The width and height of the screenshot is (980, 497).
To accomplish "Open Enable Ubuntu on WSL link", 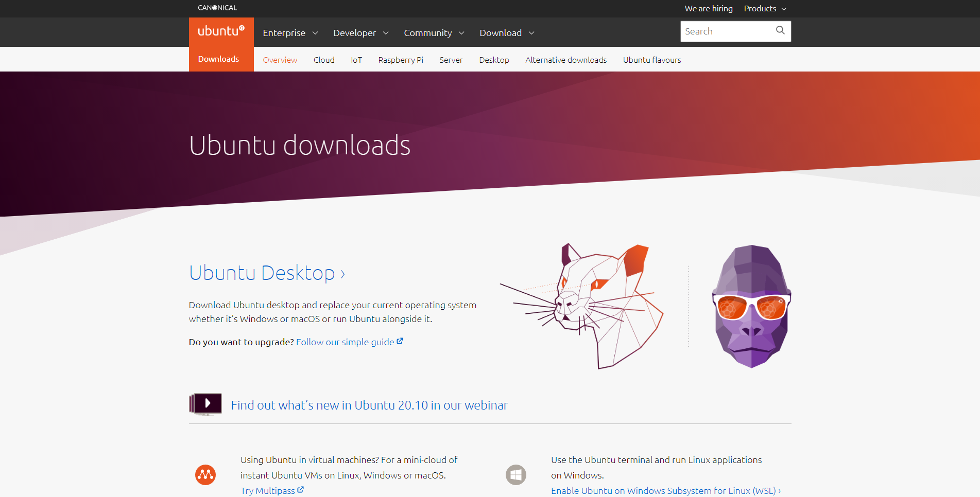I will 666,491.
